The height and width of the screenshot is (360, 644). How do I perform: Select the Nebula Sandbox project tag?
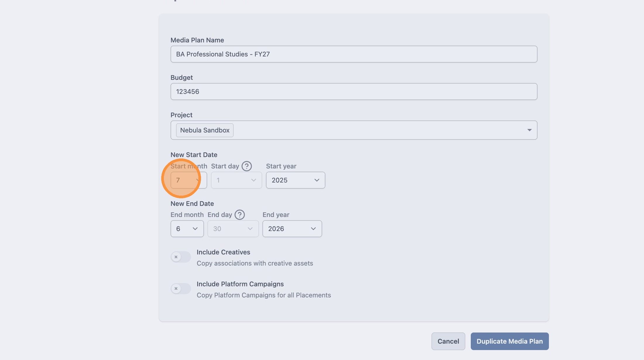(x=205, y=130)
